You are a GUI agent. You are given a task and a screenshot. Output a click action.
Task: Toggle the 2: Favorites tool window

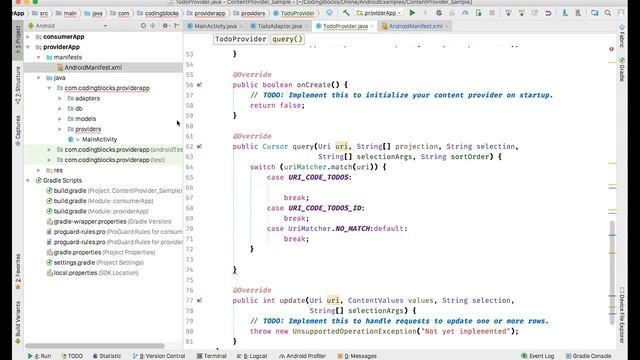coord(18,271)
